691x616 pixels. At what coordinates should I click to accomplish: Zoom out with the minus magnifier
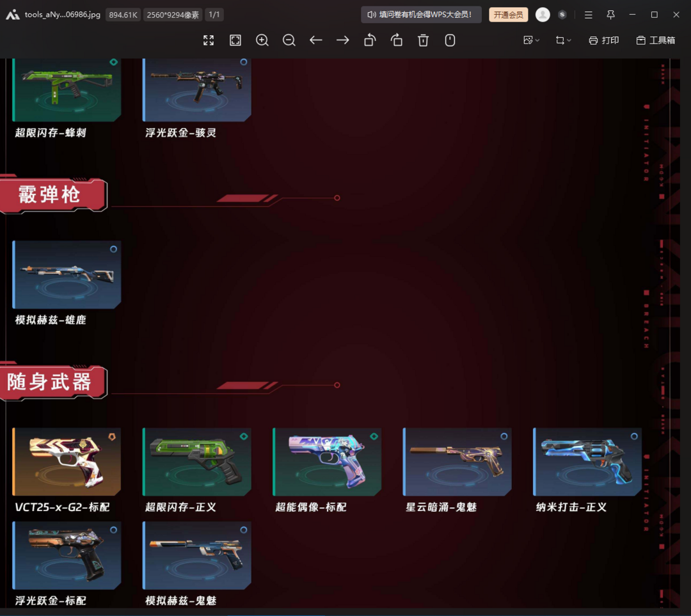[x=289, y=40]
